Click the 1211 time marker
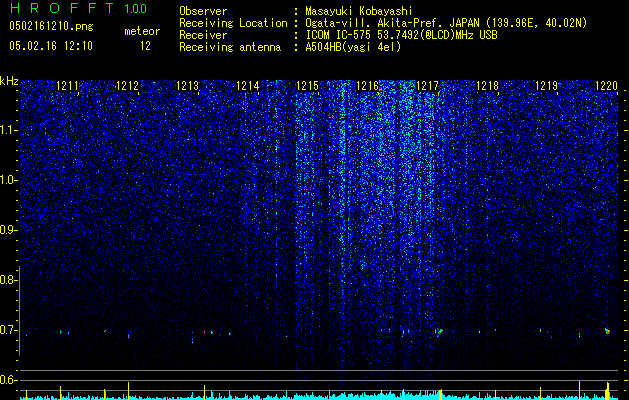Image resolution: width=629 pixels, height=400 pixels. pyautogui.click(x=67, y=86)
